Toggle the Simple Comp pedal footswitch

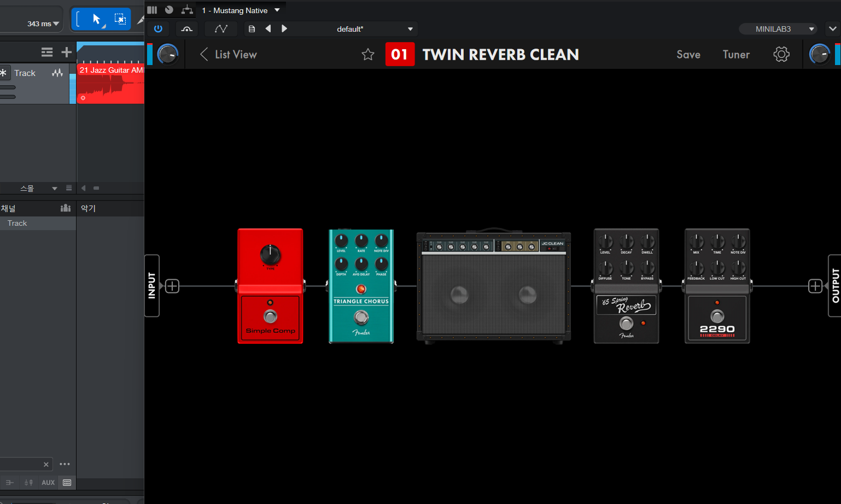(270, 316)
